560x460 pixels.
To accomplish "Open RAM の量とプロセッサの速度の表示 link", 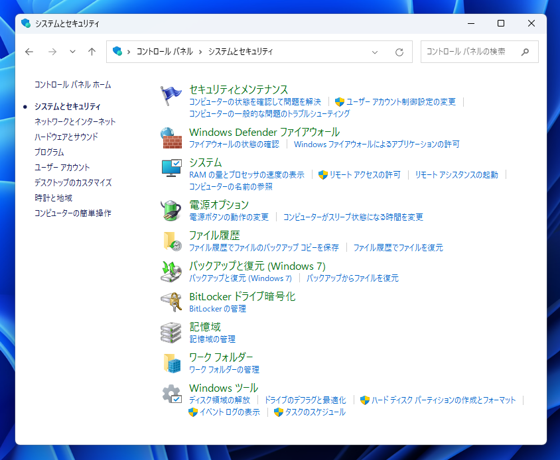I will 247,175.
